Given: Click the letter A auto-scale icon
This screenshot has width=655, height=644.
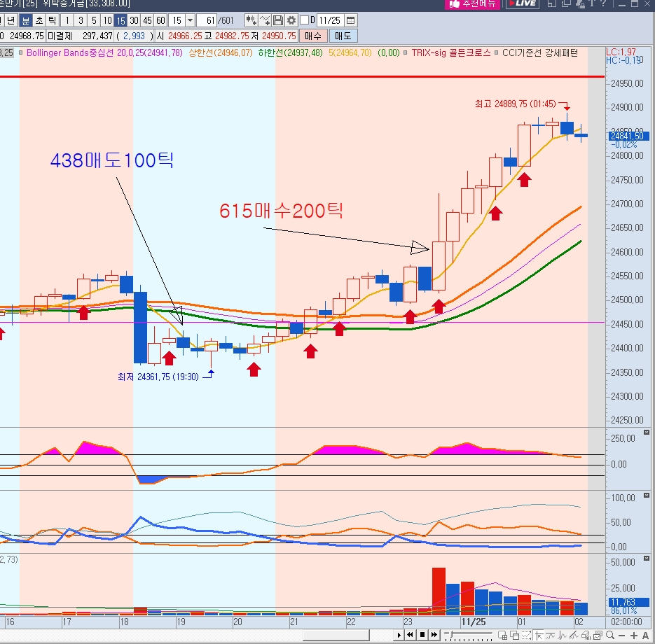Looking at the screenshot, I should [645, 635].
